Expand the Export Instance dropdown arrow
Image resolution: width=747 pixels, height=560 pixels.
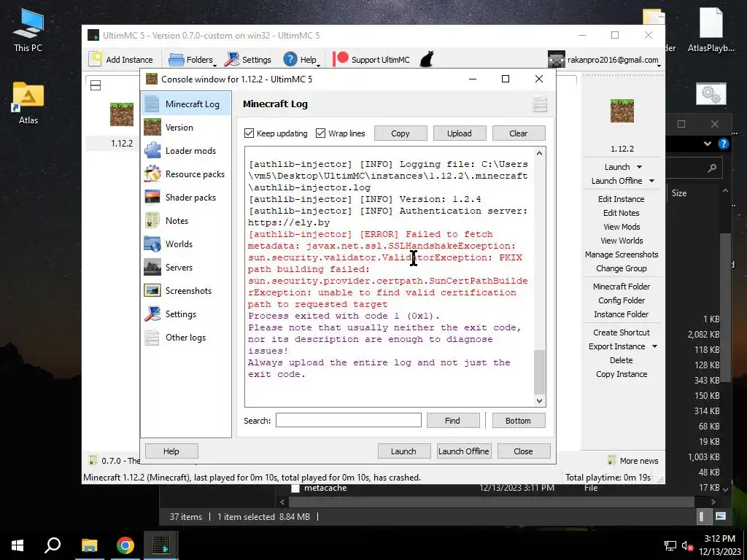(x=654, y=346)
